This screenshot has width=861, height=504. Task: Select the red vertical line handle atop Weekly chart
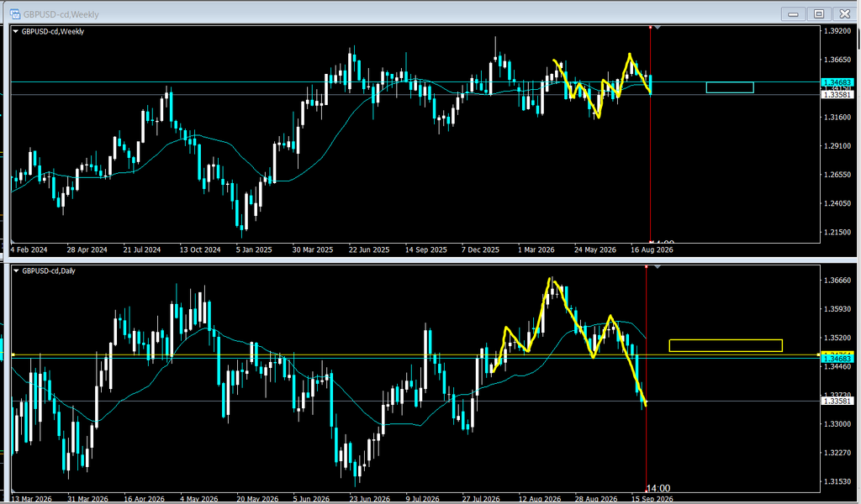650,27
